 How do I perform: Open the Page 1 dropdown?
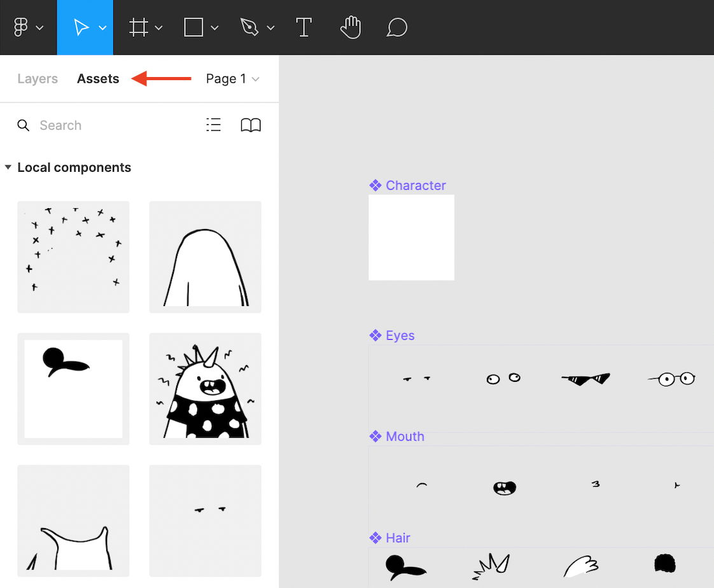point(233,79)
